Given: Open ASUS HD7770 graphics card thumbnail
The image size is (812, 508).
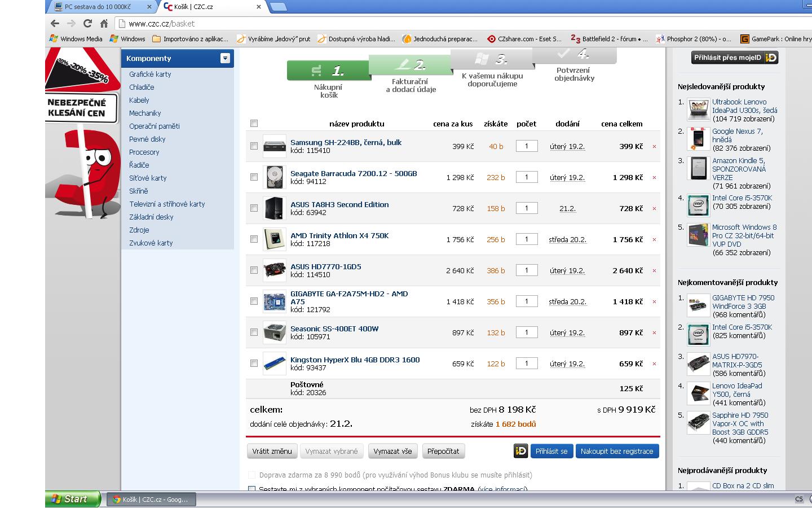Looking at the screenshot, I should click(275, 270).
